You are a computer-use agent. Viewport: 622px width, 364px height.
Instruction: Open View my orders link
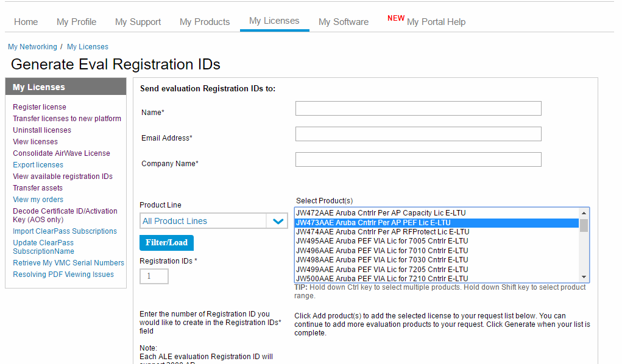(x=38, y=200)
